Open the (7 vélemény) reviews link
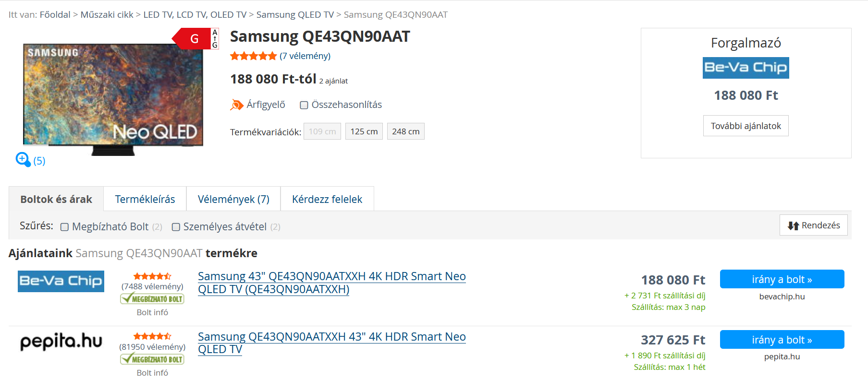 tap(305, 56)
